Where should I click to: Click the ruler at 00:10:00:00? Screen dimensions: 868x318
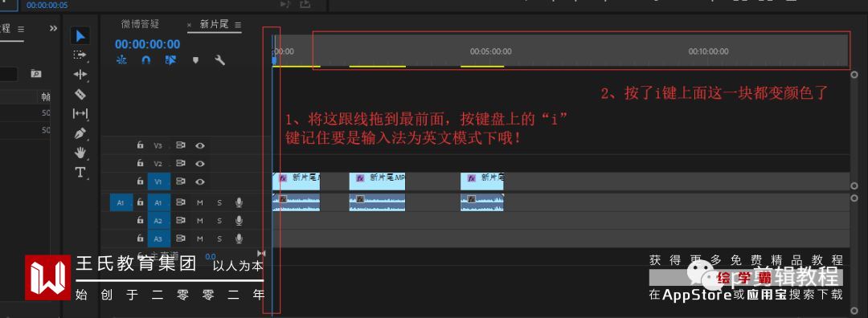708,51
